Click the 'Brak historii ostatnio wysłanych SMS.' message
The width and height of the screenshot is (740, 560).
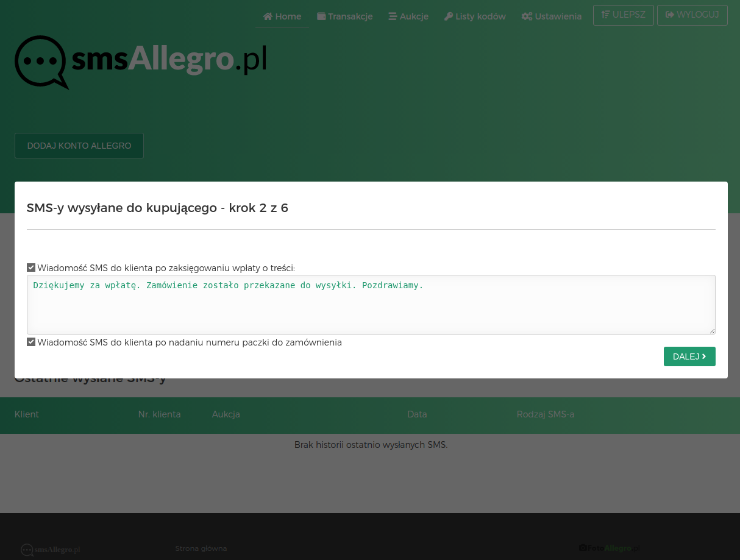pos(371,445)
